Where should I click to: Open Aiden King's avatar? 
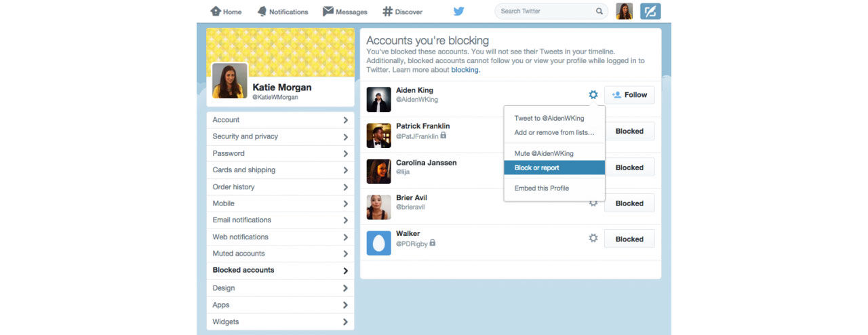(379, 99)
